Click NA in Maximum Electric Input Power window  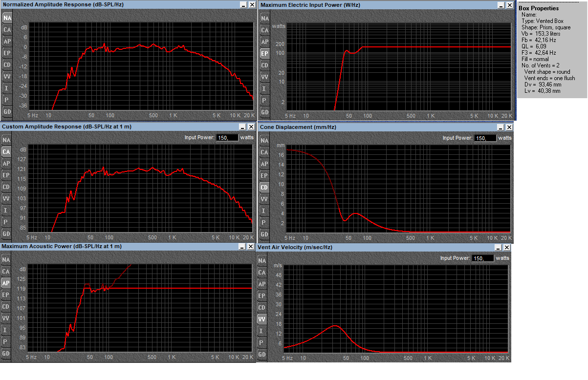coord(264,19)
